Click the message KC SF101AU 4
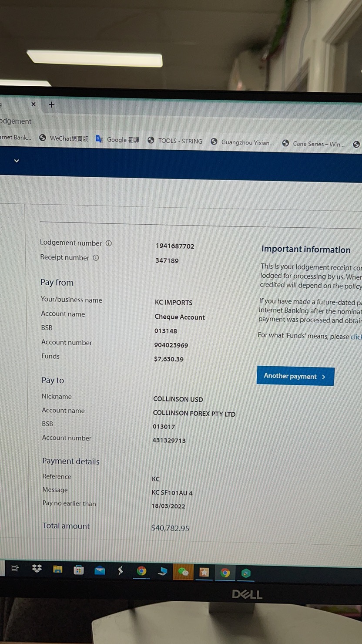The height and width of the screenshot is (644, 362). point(172,492)
